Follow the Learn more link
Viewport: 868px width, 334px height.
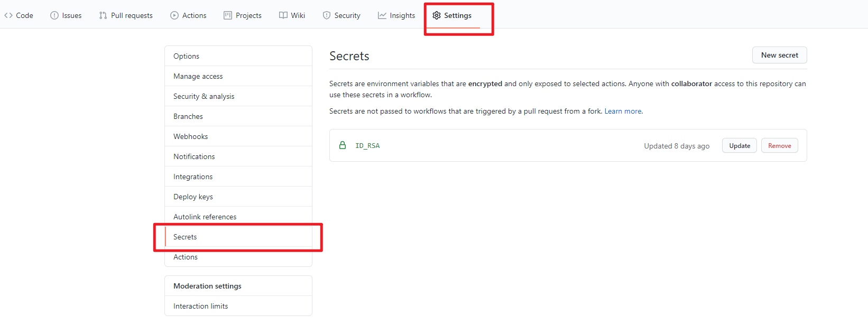(x=623, y=111)
